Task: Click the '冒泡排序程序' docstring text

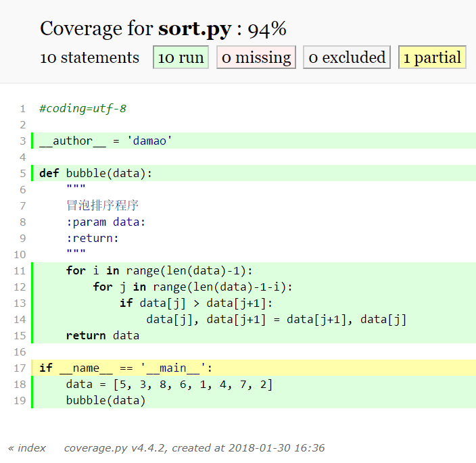Action: (102, 205)
